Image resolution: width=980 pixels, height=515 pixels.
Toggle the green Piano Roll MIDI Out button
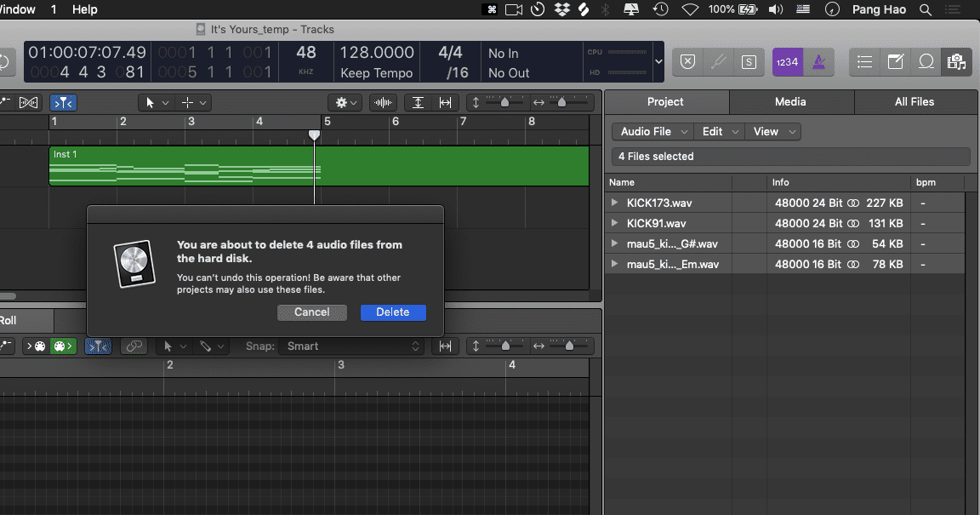[63, 346]
